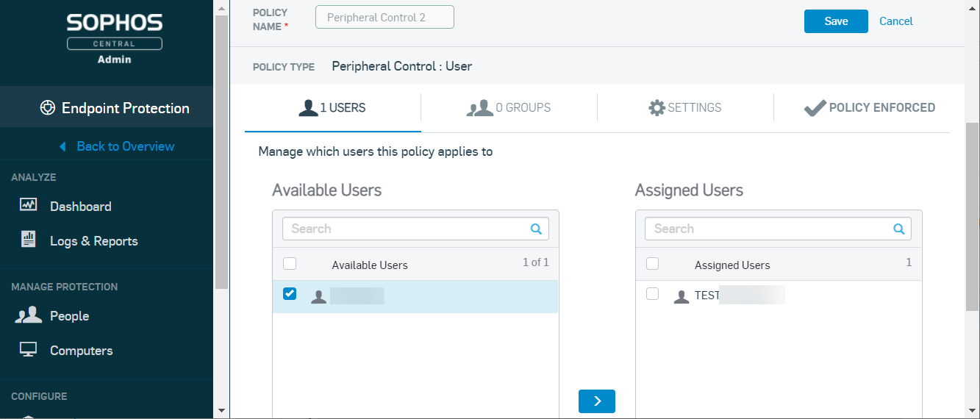Screen dimensions: 980x419
Task: Click the Assigned Users search magnifier icon
Action: (x=898, y=229)
